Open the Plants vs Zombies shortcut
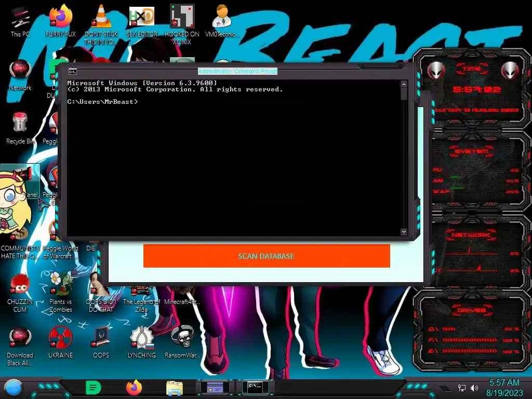The image size is (532, 399). click(x=60, y=292)
